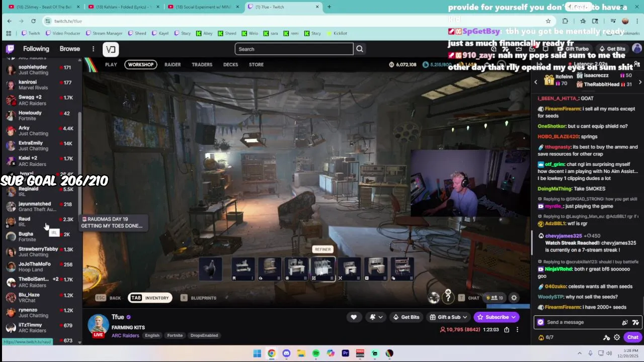The image size is (644, 362).
Task: Click the power-ups icon beside chat settings
Action: coord(606,337)
